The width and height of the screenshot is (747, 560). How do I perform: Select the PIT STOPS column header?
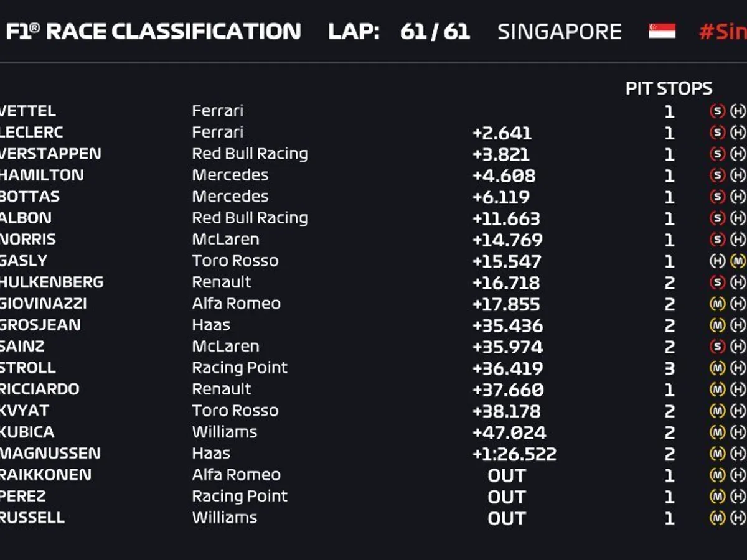click(x=669, y=89)
